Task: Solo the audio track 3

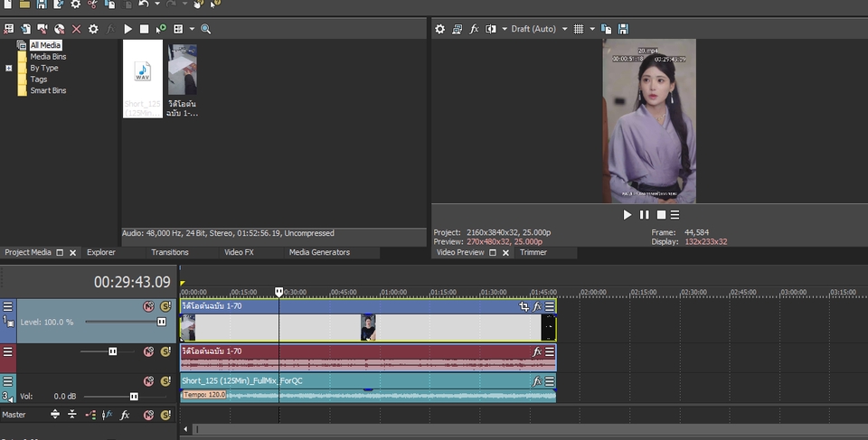Action: (x=165, y=381)
